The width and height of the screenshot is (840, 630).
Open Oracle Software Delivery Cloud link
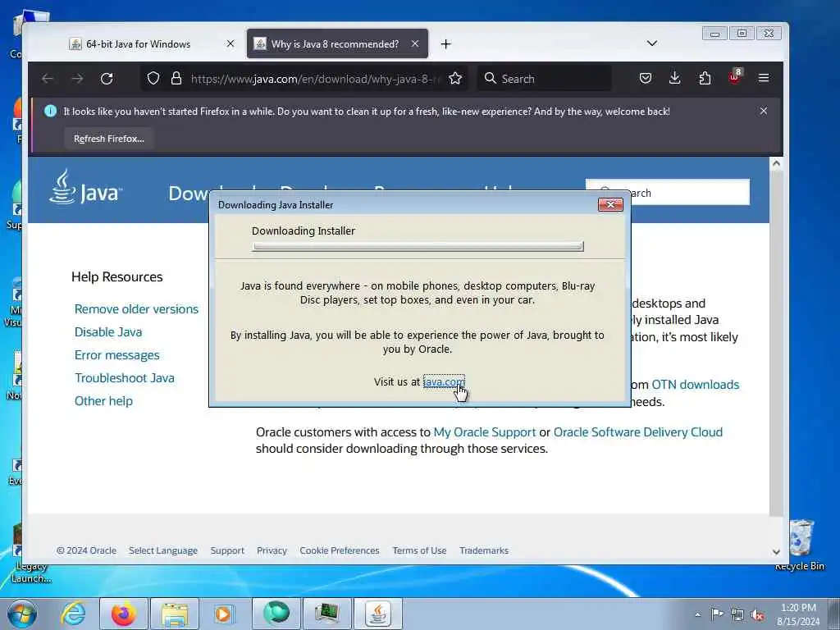point(637,432)
